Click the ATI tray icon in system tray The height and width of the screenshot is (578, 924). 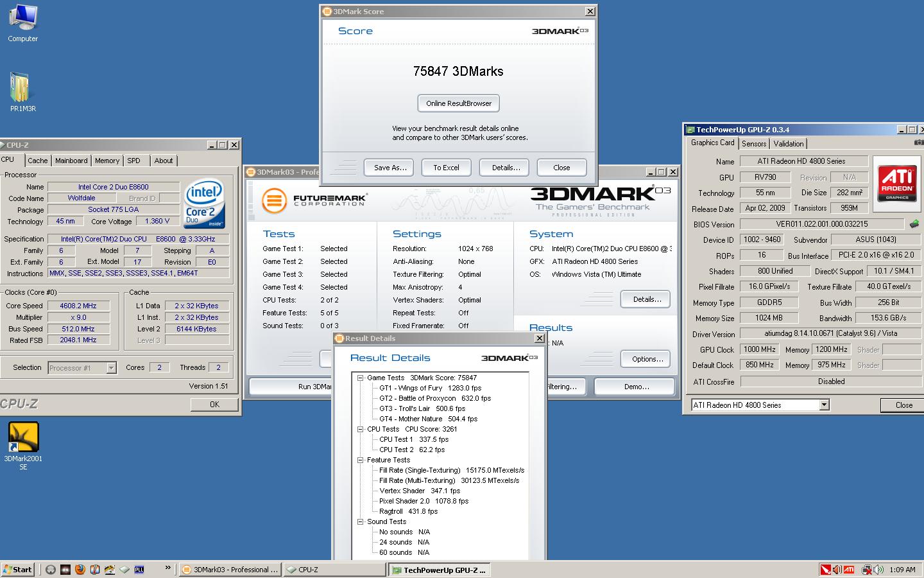pos(849,570)
